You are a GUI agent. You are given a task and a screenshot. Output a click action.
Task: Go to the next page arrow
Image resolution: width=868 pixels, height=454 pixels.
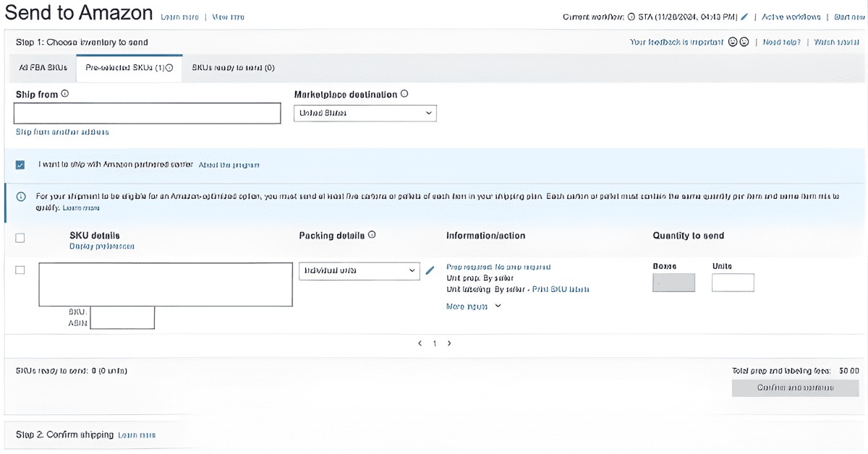tap(449, 343)
